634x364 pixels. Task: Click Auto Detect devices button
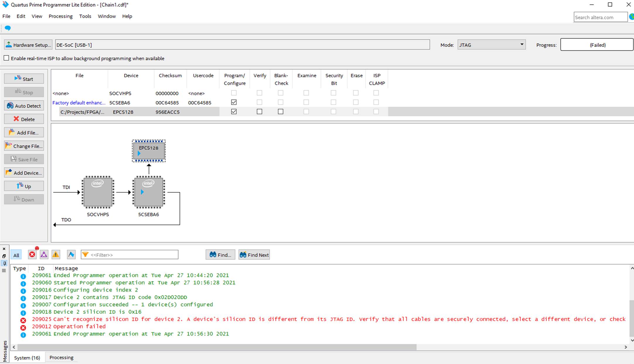(24, 106)
